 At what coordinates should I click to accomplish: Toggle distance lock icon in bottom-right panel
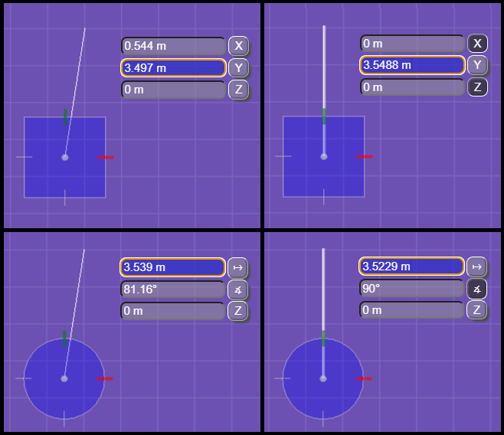pos(476,267)
